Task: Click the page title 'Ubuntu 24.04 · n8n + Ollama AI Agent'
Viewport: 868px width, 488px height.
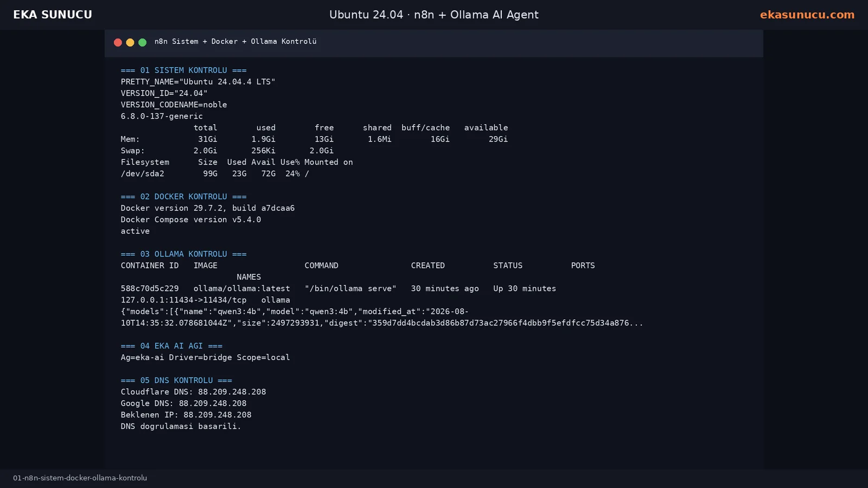Action: [434, 15]
